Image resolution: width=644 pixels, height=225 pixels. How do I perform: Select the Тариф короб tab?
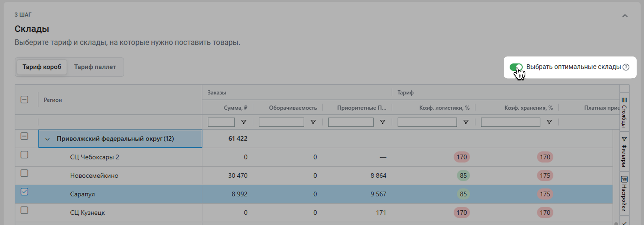pyautogui.click(x=42, y=67)
